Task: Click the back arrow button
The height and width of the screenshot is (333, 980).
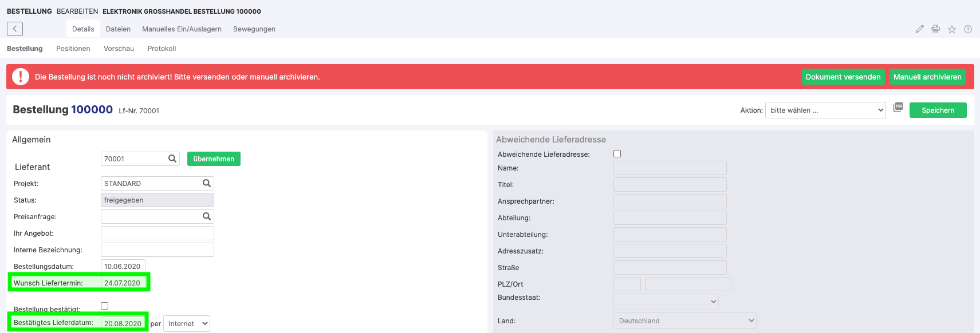Action: coord(15,29)
